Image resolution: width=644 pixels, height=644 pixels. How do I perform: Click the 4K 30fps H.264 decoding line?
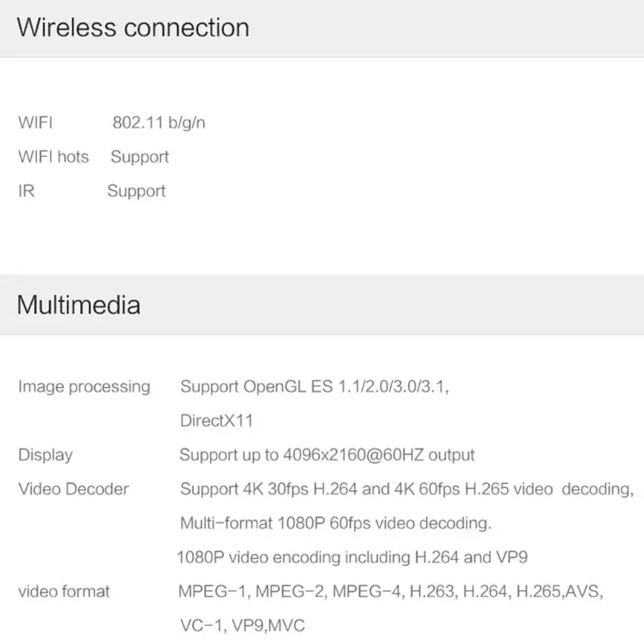point(407,489)
